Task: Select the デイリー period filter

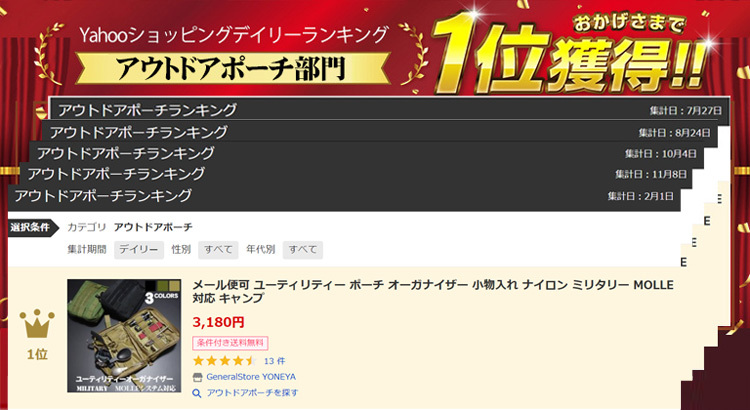Action: click(139, 250)
